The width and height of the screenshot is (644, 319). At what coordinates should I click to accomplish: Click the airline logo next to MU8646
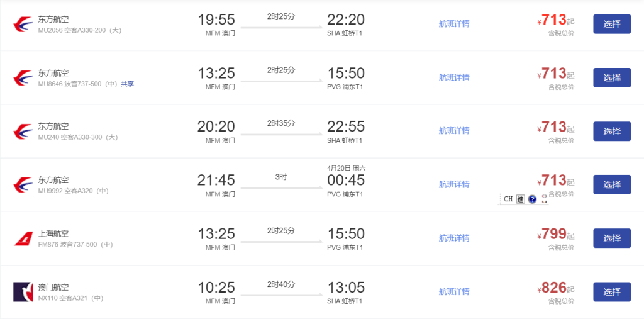click(23, 78)
